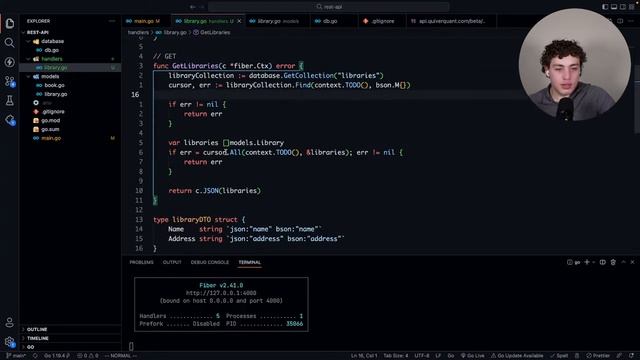Open the new terminal profile dropdown
Viewport: 640px width, 360px height.
pos(593,262)
